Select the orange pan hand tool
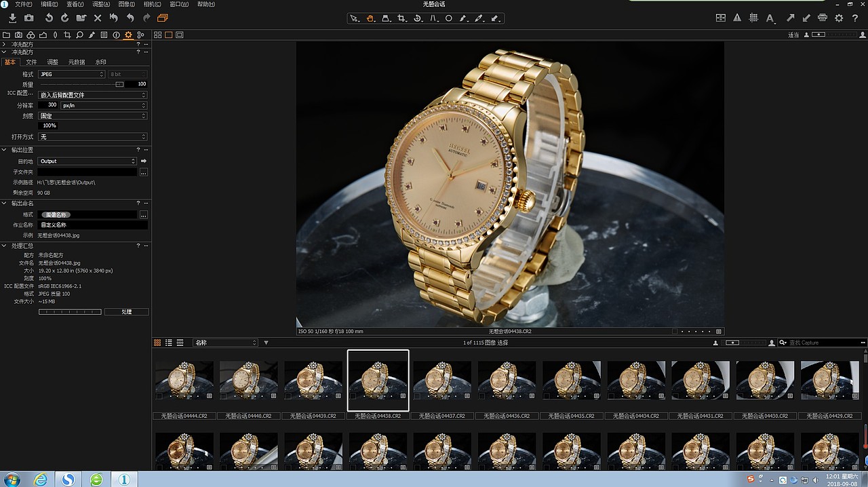This screenshot has width=868, height=487. point(370,18)
